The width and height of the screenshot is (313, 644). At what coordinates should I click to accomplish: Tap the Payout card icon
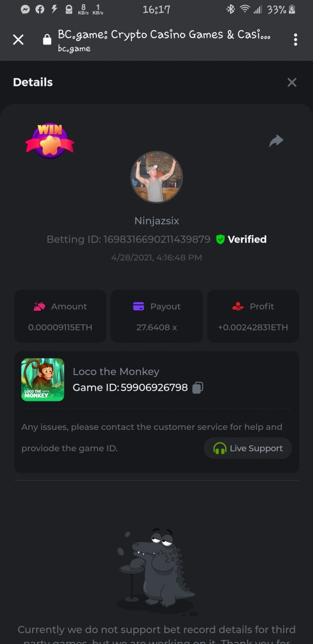tap(138, 306)
